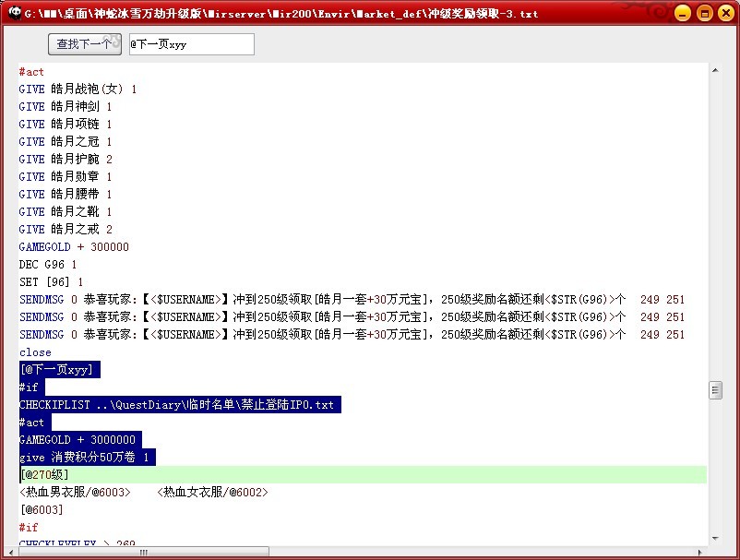Click the scrollbar up arrow
740x560 pixels.
[715, 71]
